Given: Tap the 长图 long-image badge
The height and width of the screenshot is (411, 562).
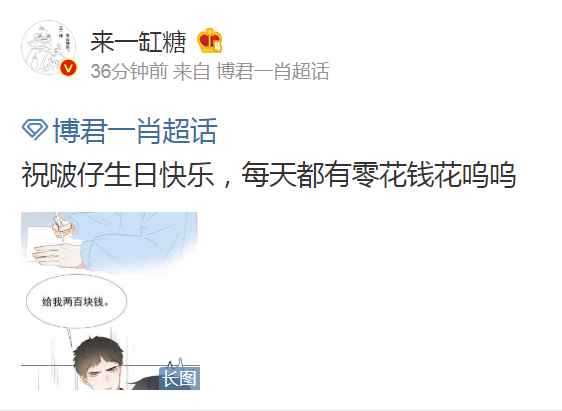Looking at the screenshot, I should [180, 378].
